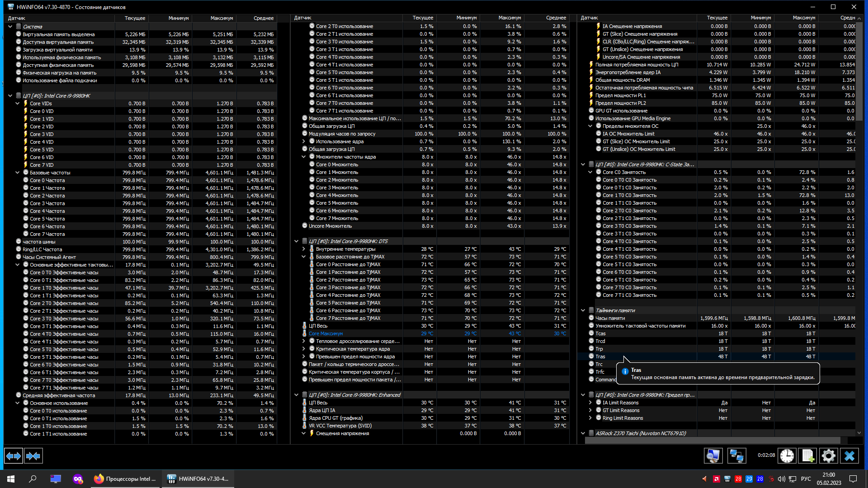Select the Core Максимум sensor row
This screenshot has height=488, width=868.
coord(325,333)
